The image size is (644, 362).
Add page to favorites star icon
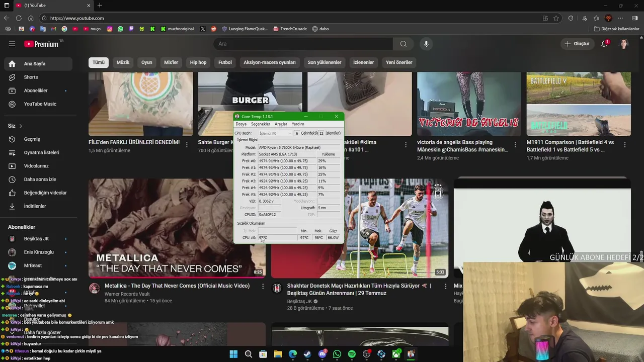556,18
